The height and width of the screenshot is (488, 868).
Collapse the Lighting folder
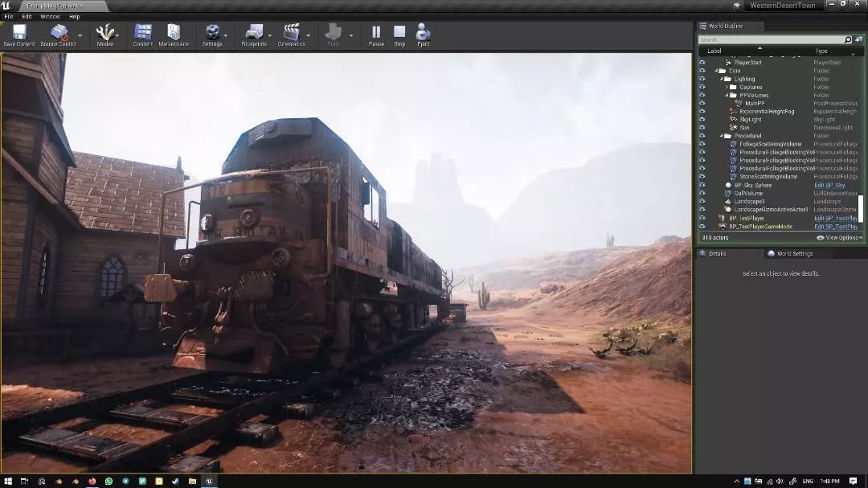pos(722,80)
